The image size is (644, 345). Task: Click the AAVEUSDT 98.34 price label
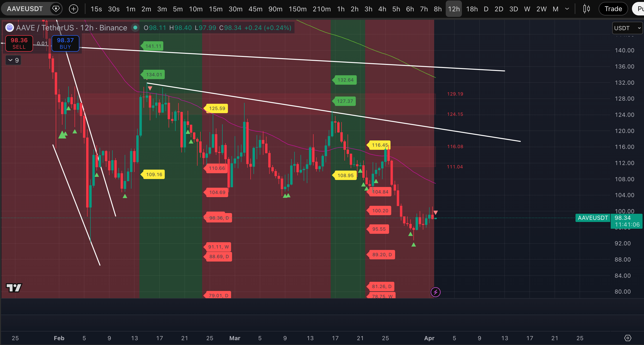pos(623,218)
